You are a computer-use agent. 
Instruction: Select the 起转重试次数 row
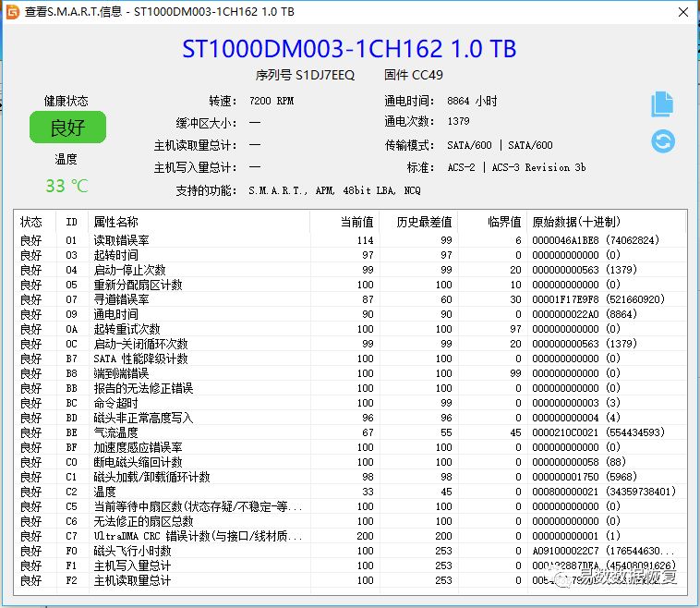(x=350, y=329)
